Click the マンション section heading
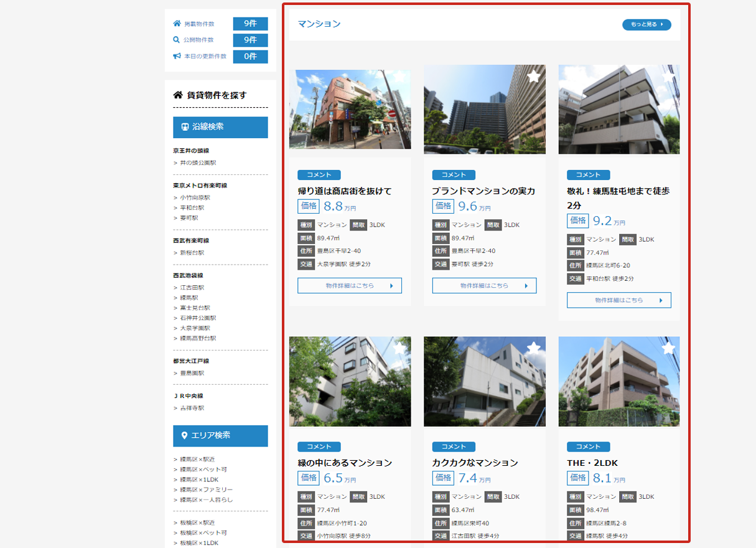 point(319,24)
